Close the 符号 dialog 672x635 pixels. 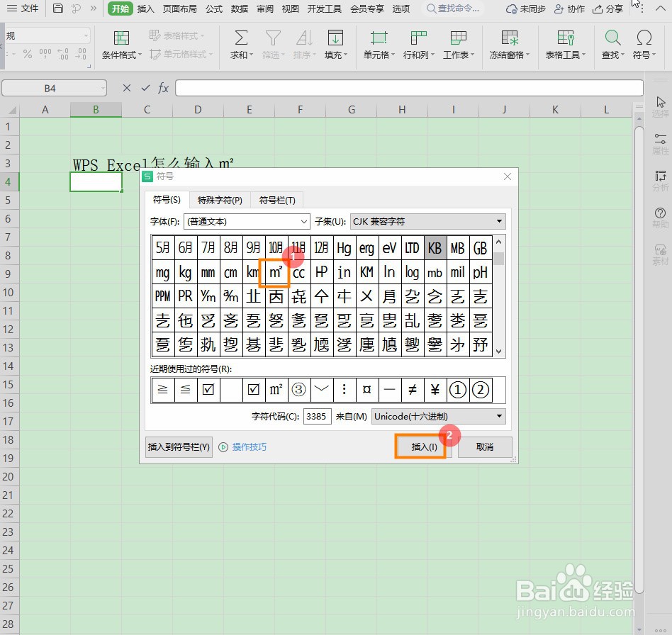click(x=508, y=176)
